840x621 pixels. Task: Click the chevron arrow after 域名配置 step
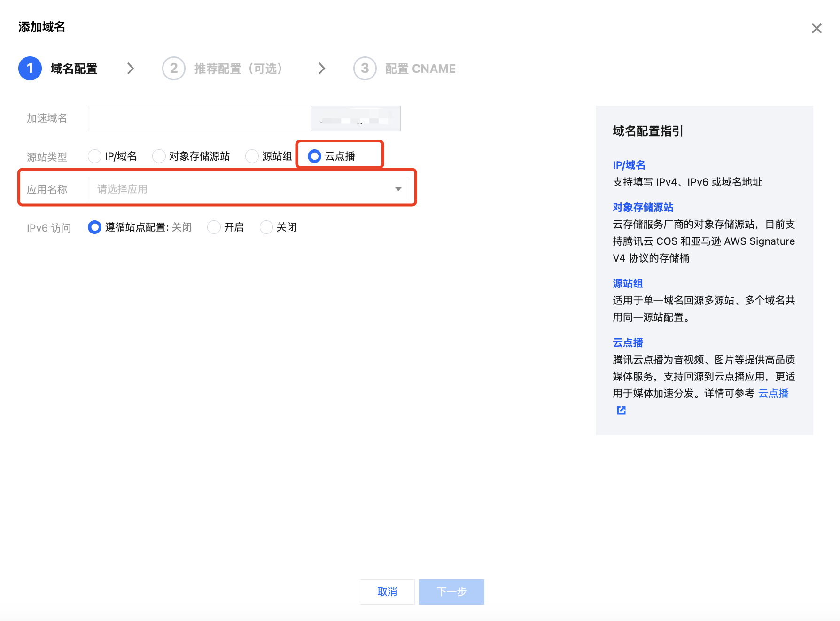pyautogui.click(x=131, y=69)
